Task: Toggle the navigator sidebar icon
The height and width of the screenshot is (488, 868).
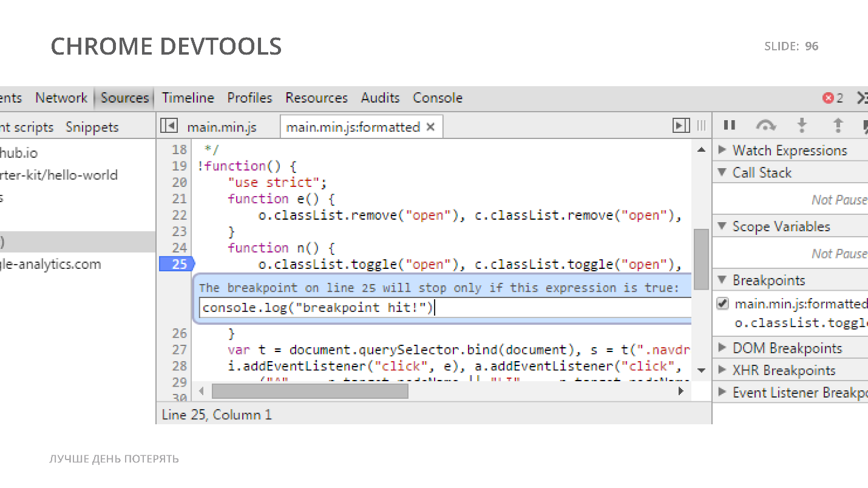Action: pos(169,126)
